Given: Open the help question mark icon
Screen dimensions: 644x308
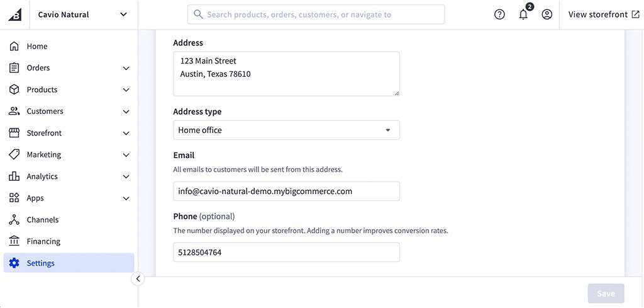Looking at the screenshot, I should [x=499, y=14].
